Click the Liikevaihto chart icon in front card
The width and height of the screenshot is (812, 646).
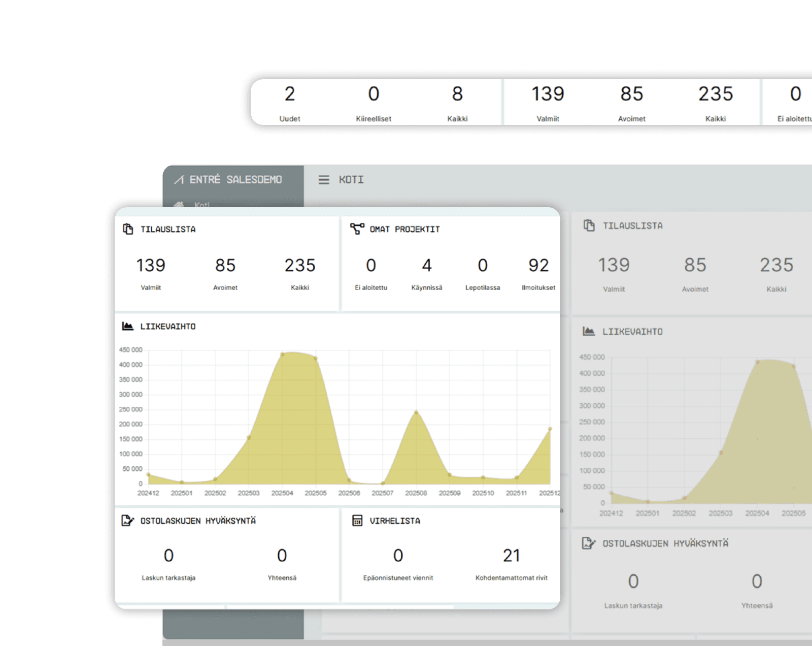coord(128,326)
